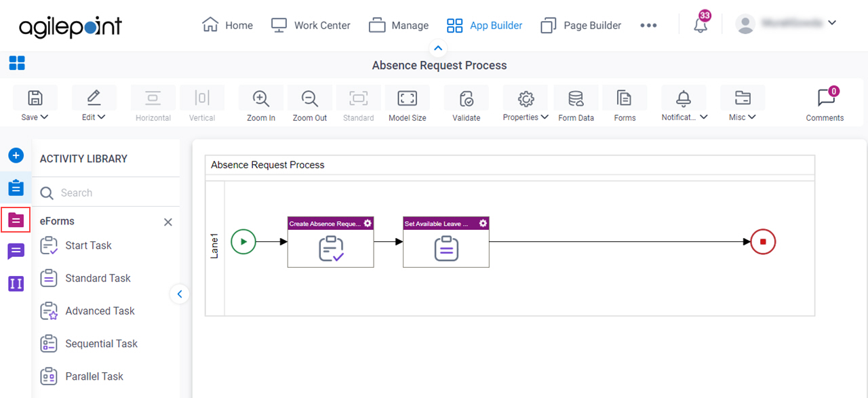Click the Activity Library search field
This screenshot has height=398, width=868.
click(x=107, y=193)
